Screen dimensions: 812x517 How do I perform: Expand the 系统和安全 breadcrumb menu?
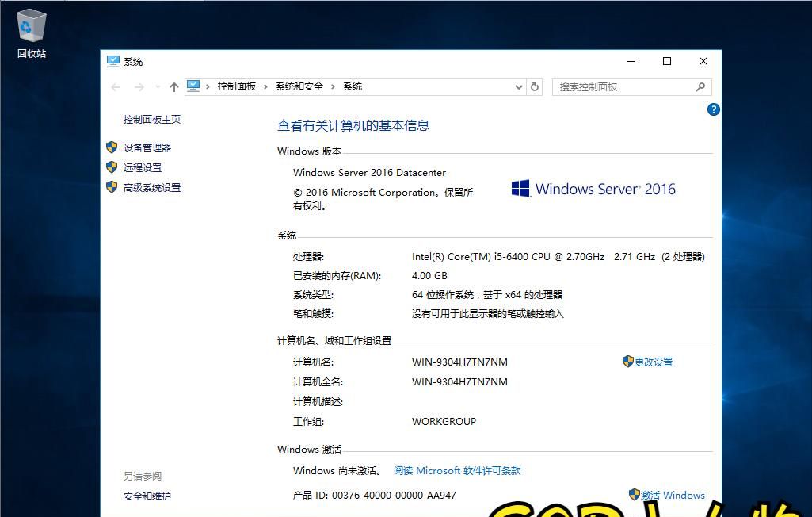tap(332, 86)
